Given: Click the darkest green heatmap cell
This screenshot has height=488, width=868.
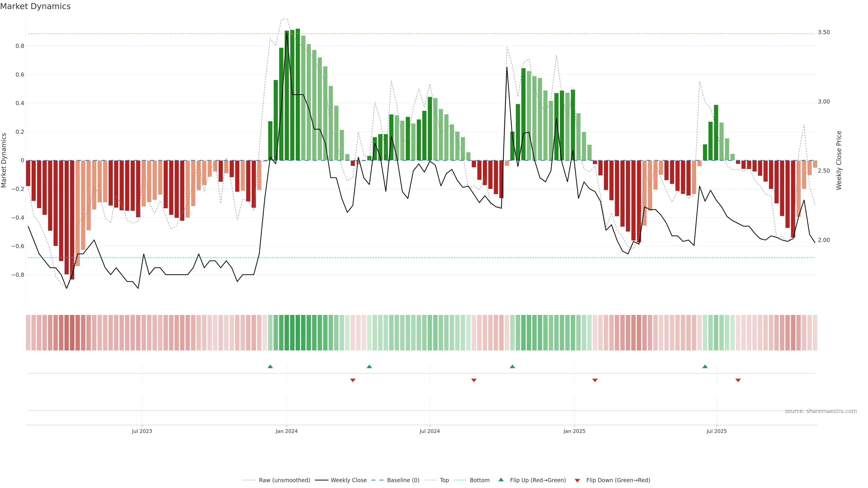Looking at the screenshot, I should (297, 332).
